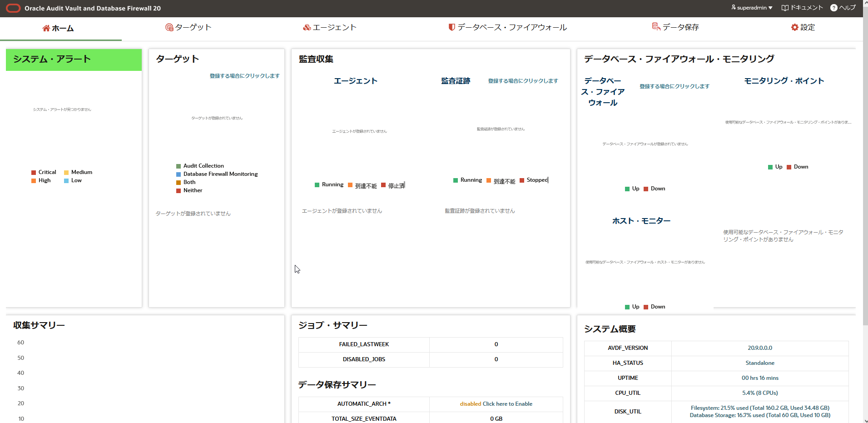The image size is (868, 423).
Task: Click the システム概要 heading
Action: click(610, 329)
